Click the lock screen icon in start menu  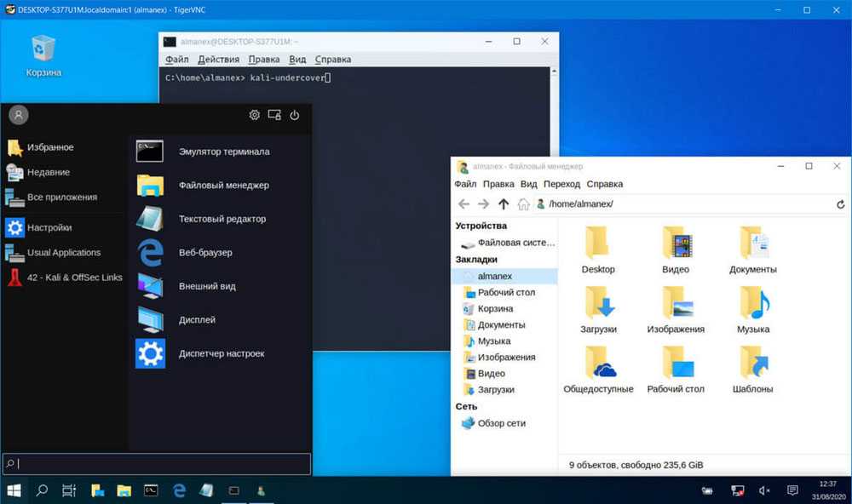coord(274,115)
